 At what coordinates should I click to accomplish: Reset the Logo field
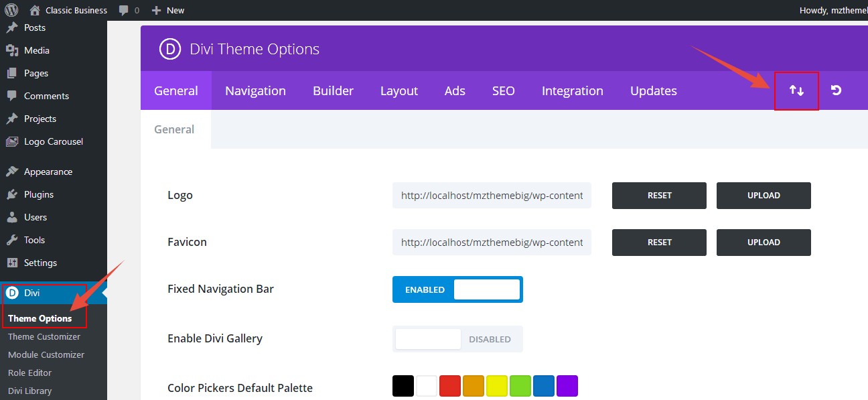coord(659,196)
